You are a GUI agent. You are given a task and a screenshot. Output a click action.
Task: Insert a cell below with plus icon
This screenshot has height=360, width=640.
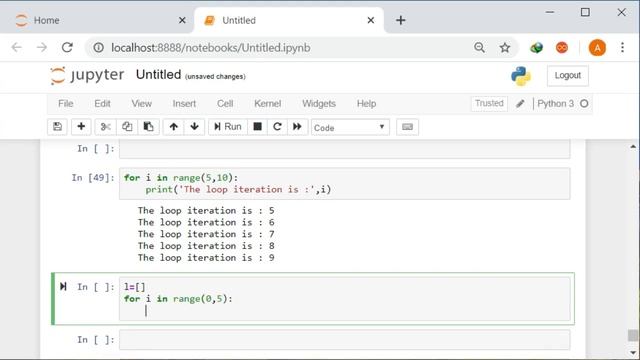81,127
